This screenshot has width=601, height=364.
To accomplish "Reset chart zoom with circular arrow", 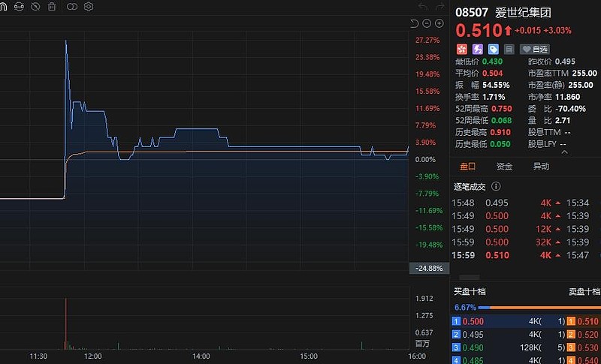I will click(x=414, y=24).
